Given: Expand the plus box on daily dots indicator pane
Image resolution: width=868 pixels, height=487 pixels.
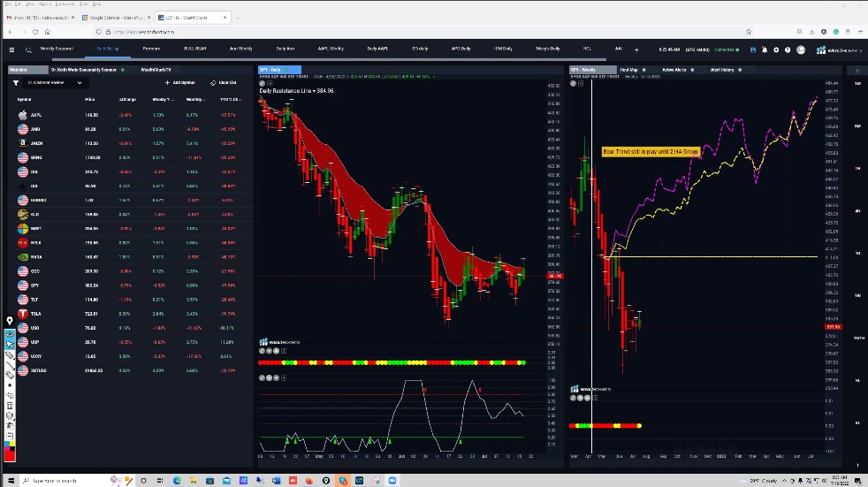Looking at the screenshot, I should (x=284, y=351).
